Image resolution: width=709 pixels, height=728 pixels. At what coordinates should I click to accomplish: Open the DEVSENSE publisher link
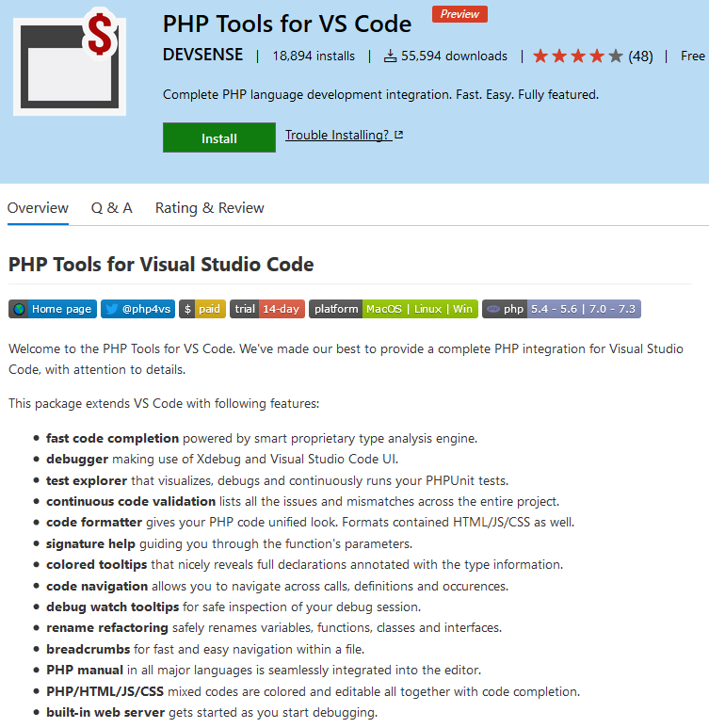[x=202, y=55]
